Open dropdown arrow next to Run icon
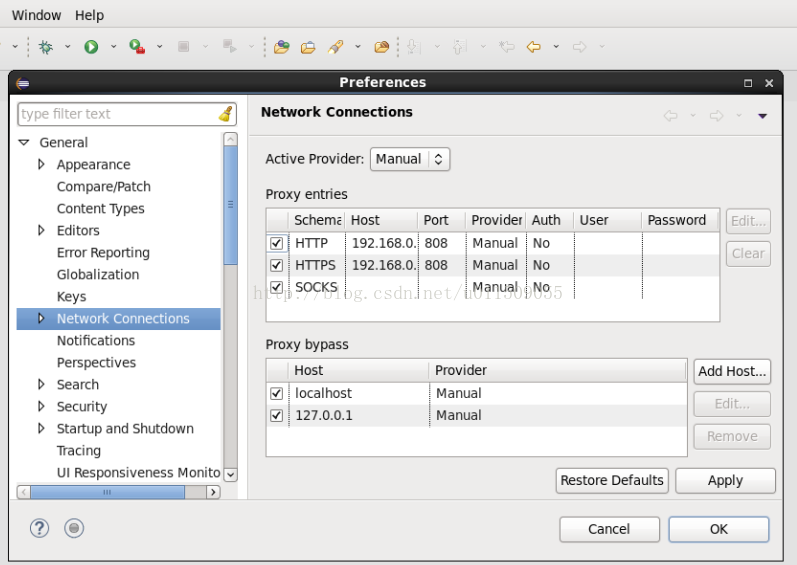This screenshot has height=565, width=797. (113, 47)
